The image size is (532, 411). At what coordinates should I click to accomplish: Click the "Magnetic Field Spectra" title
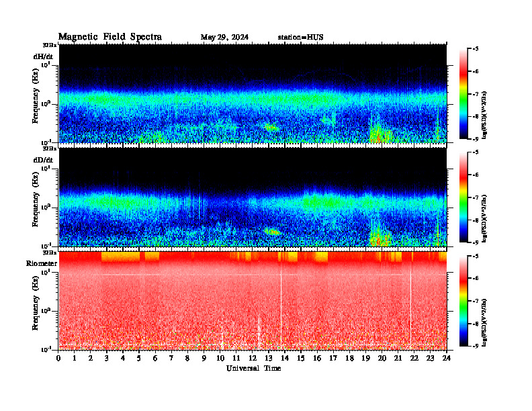[x=110, y=37]
